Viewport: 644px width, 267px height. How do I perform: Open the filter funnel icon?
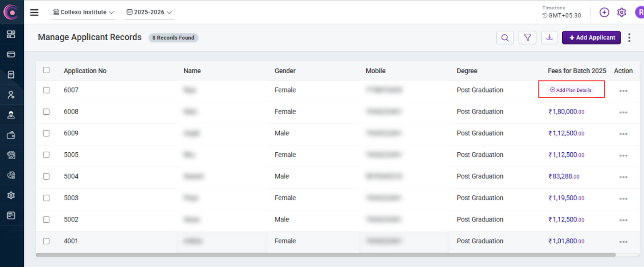point(527,38)
